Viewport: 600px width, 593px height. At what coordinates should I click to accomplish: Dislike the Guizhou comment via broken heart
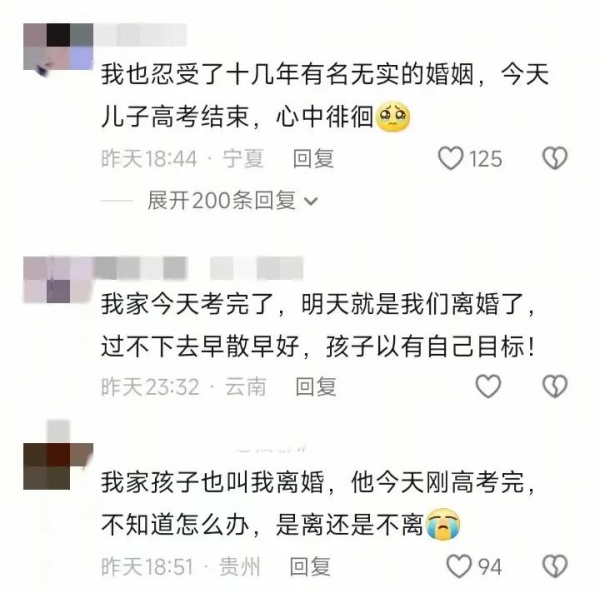pyautogui.click(x=555, y=566)
